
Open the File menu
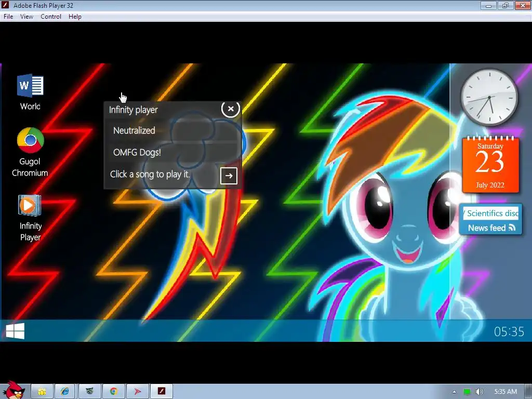pos(8,16)
